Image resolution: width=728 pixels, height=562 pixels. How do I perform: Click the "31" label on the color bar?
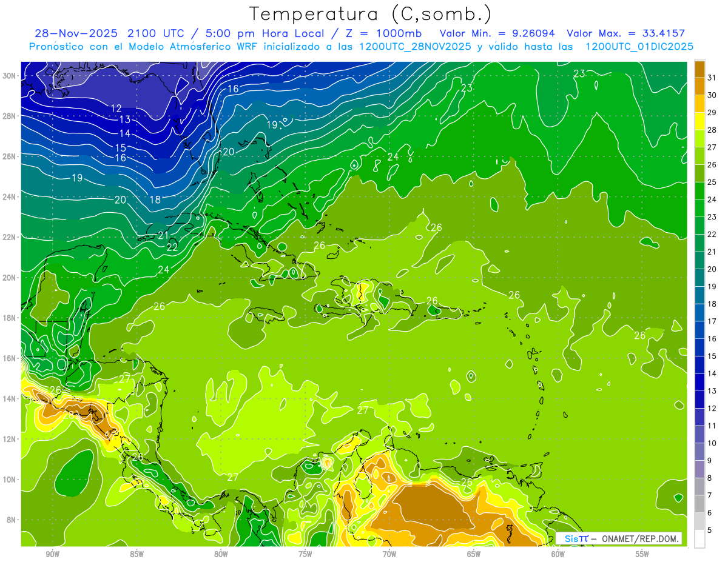pos(712,77)
